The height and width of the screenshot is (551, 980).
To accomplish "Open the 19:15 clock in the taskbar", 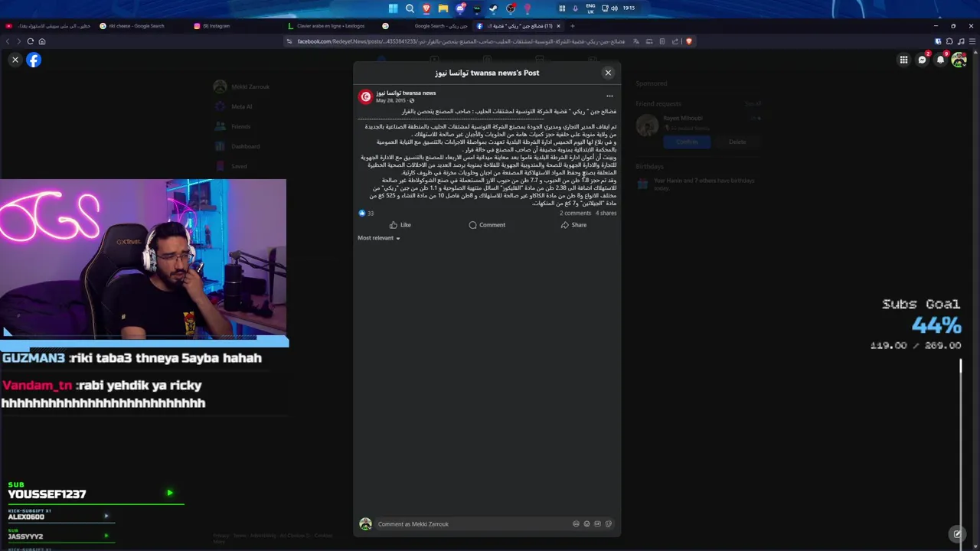I will pyautogui.click(x=629, y=8).
